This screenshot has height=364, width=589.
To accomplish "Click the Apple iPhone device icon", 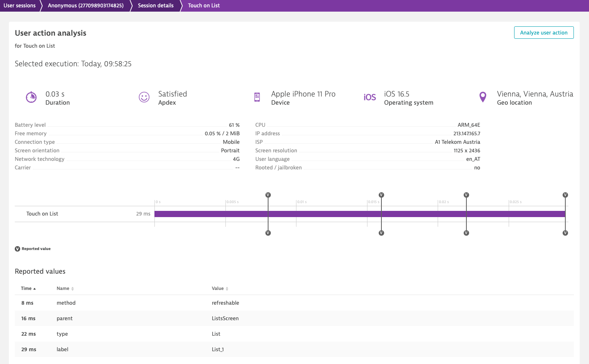I will pyautogui.click(x=257, y=97).
